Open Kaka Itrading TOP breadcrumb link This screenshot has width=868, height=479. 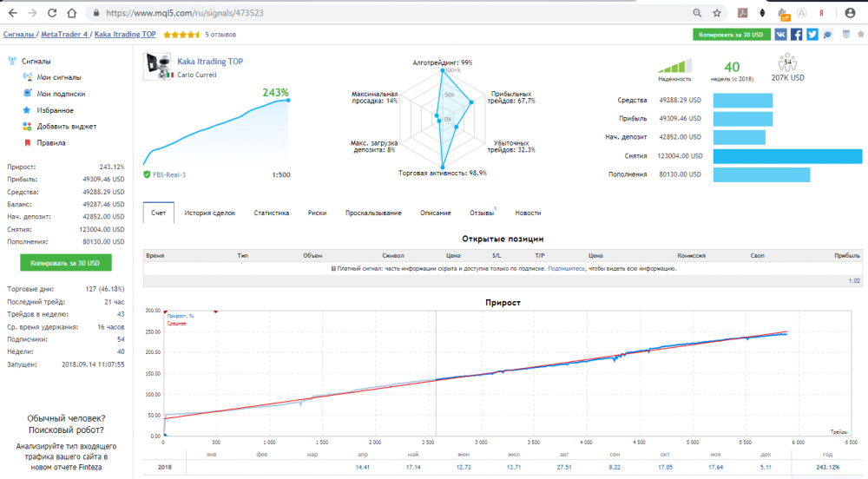point(125,35)
